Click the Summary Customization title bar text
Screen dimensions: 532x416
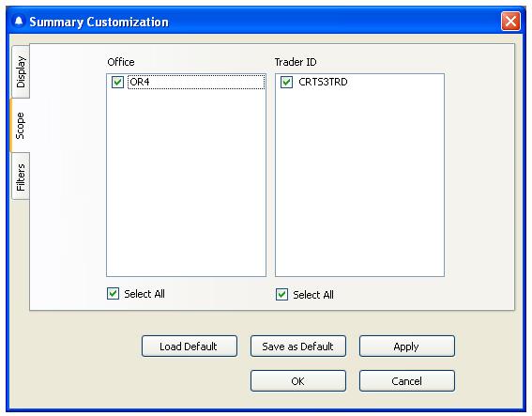pos(99,23)
